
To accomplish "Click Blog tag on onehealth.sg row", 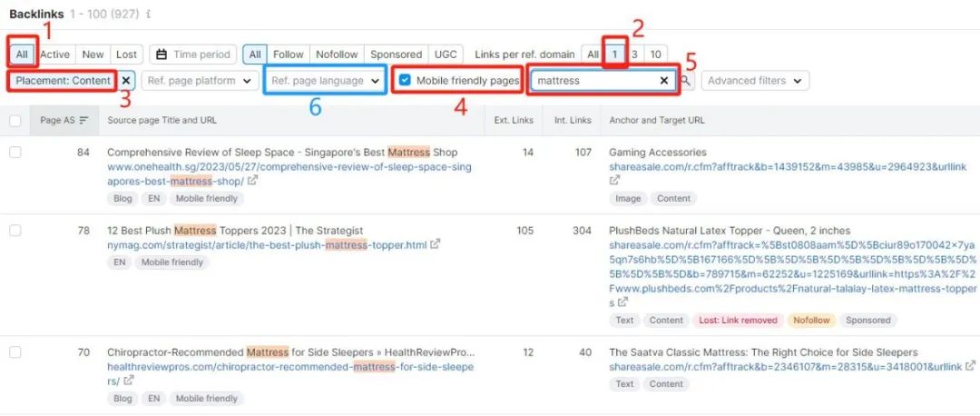I will click(x=122, y=198).
